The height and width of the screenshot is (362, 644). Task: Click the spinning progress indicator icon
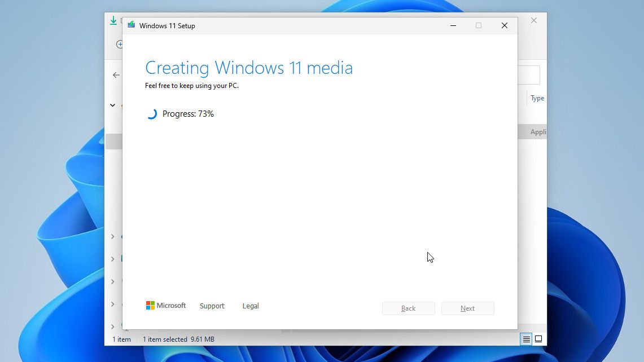pos(152,114)
